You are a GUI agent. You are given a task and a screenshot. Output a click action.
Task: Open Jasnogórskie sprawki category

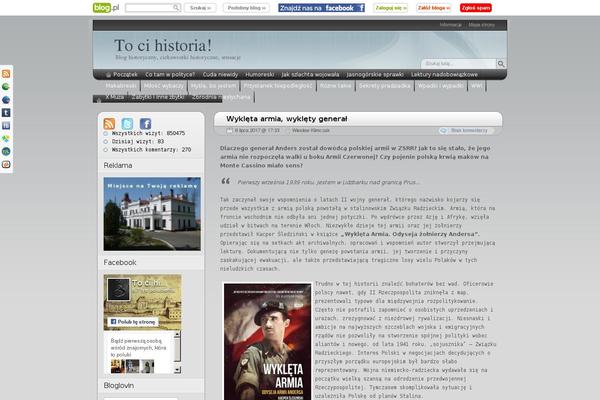(375, 75)
